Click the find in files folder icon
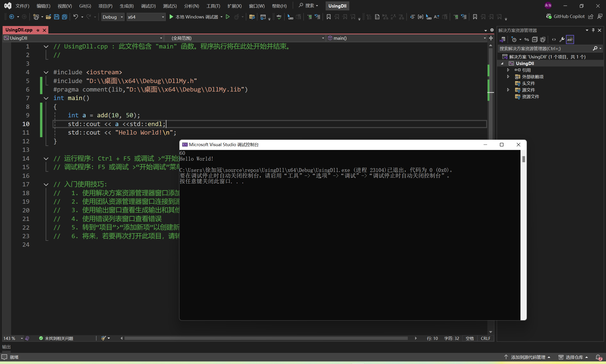Viewport: 606px width, 364px height. click(252, 17)
